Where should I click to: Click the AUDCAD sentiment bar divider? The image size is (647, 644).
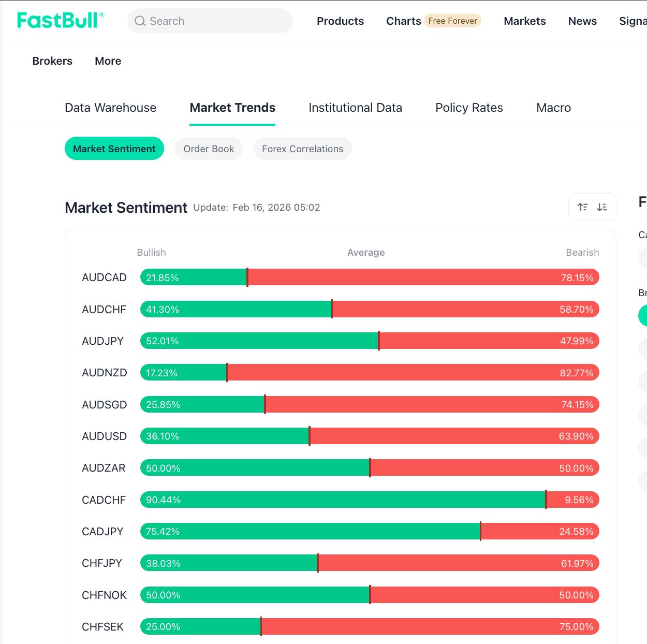247,277
